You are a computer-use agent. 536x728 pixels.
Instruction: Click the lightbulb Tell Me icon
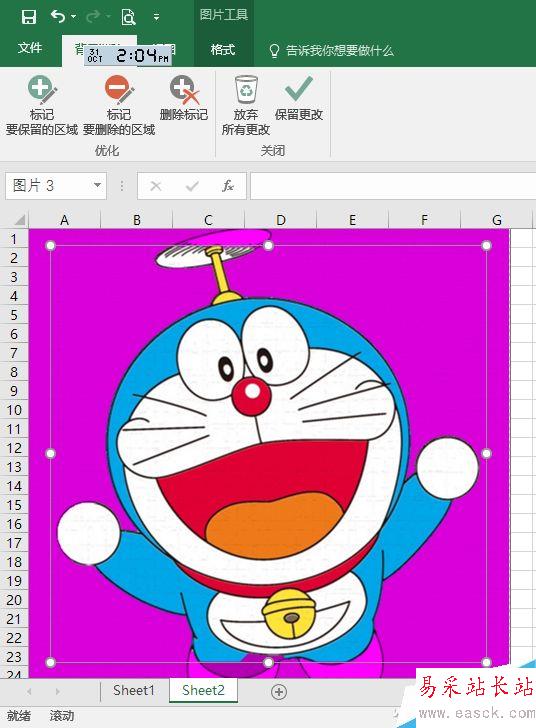click(x=274, y=51)
